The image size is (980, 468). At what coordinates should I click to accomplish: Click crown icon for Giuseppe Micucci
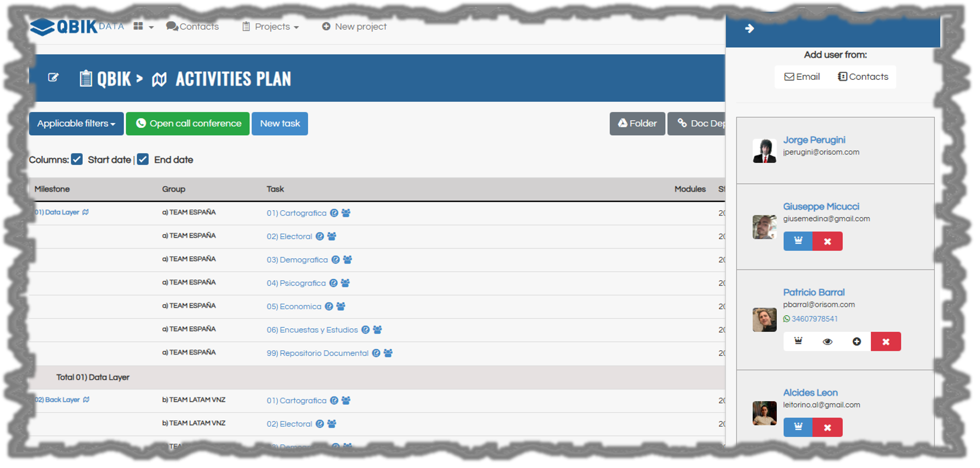pyautogui.click(x=798, y=241)
